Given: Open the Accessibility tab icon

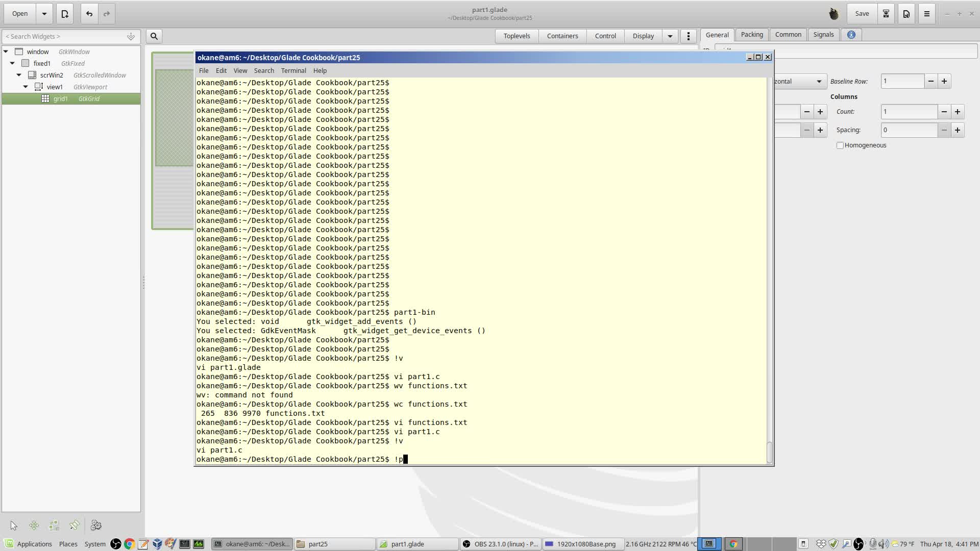Looking at the screenshot, I should 851,35.
